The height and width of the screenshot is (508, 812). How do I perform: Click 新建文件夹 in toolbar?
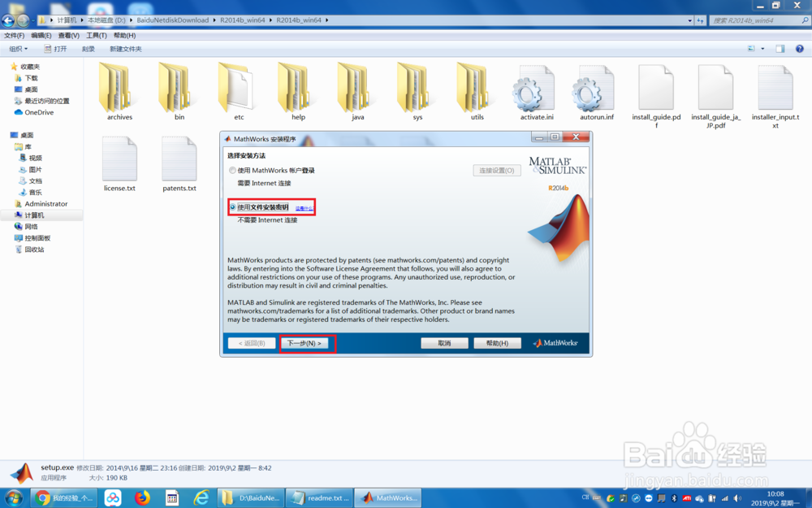(125, 49)
